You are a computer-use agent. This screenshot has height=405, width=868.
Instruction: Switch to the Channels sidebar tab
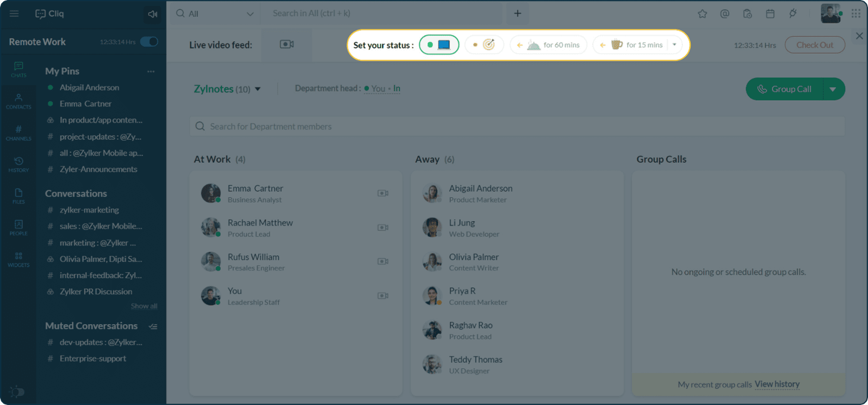tap(18, 132)
